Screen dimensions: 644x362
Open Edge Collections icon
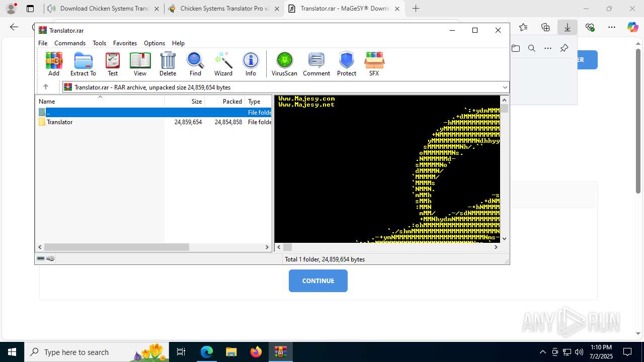click(545, 27)
